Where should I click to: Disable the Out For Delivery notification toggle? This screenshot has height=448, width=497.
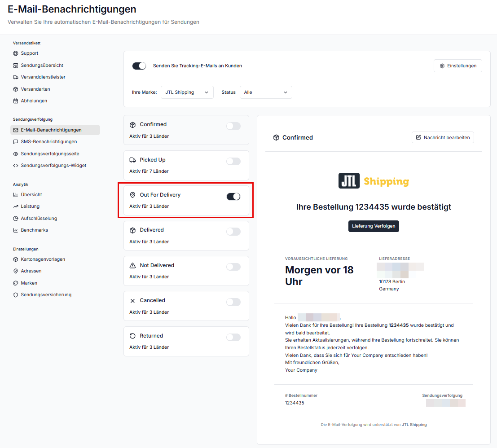233,197
